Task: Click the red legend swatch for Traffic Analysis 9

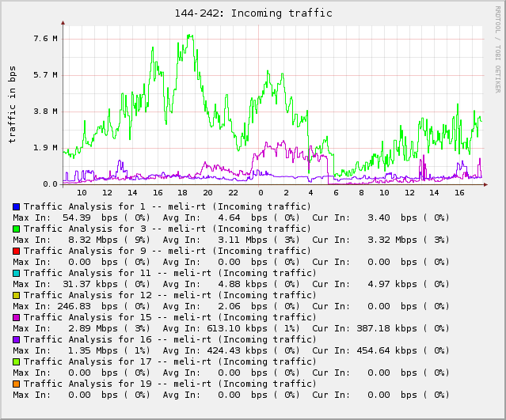Action: pos(16,251)
